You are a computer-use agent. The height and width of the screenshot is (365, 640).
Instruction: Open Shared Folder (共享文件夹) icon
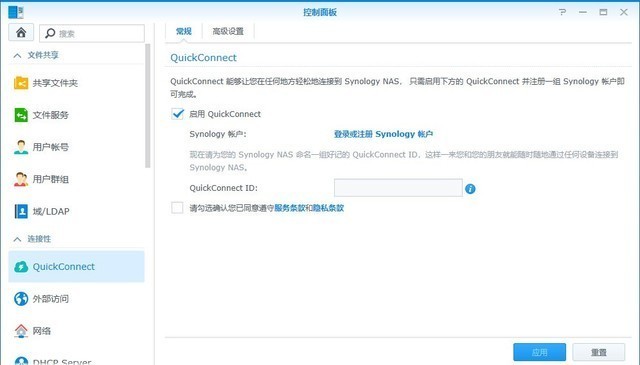[21, 83]
